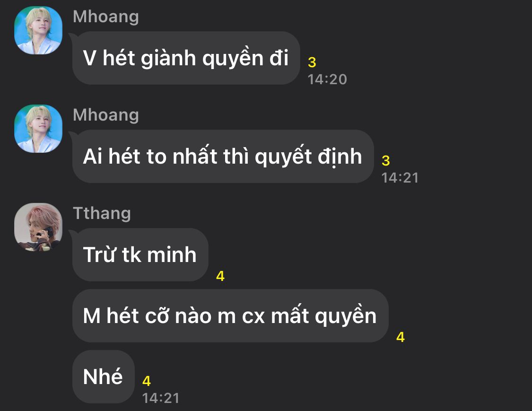Tap yellow read count 4 beside "Nhé"
This screenshot has width=532, height=411.
147,381
